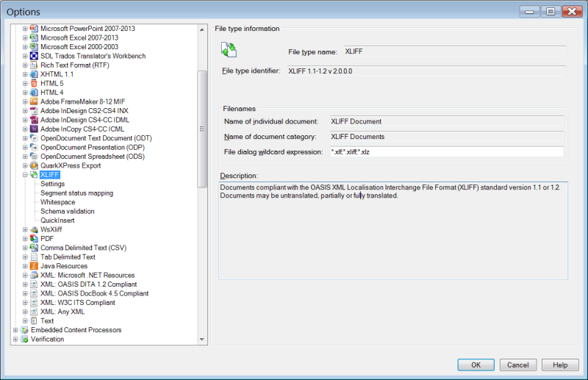Click the Microsoft PowerPoint 2007-2013 file type icon

34,29
